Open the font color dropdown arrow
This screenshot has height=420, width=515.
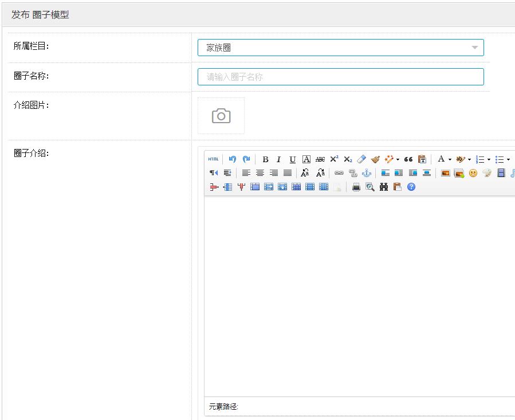point(450,160)
